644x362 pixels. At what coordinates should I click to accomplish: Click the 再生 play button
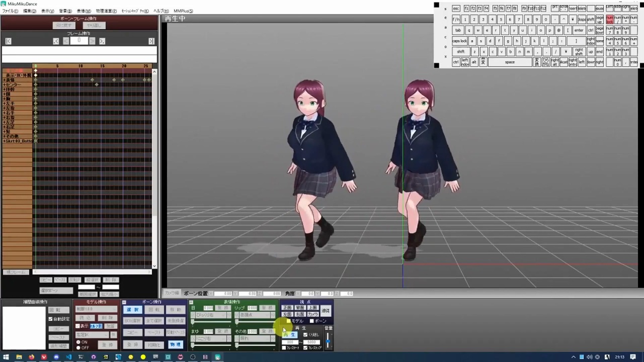click(x=290, y=335)
